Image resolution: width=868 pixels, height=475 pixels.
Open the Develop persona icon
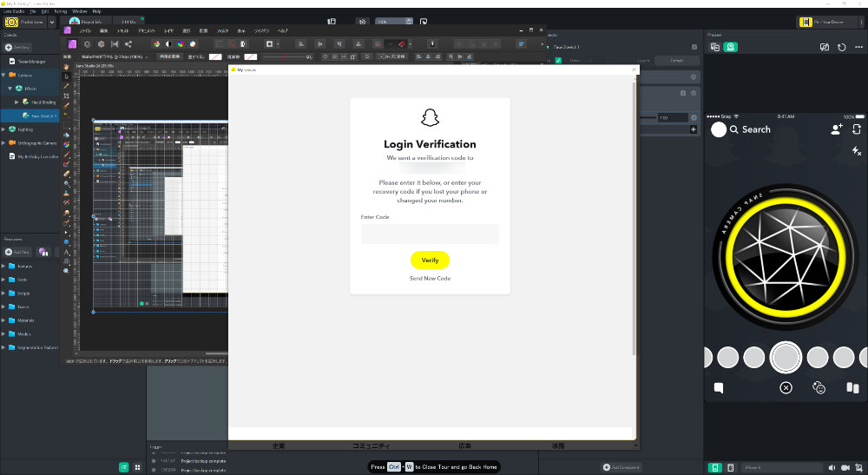tap(101, 43)
